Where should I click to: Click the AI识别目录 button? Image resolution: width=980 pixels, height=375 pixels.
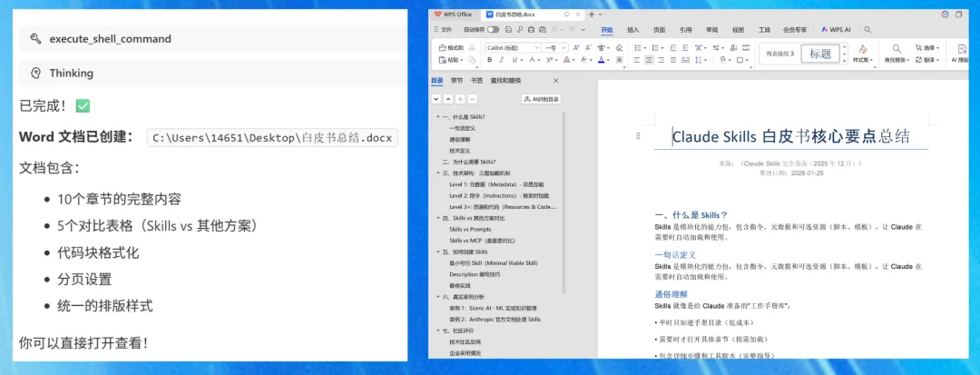point(541,99)
